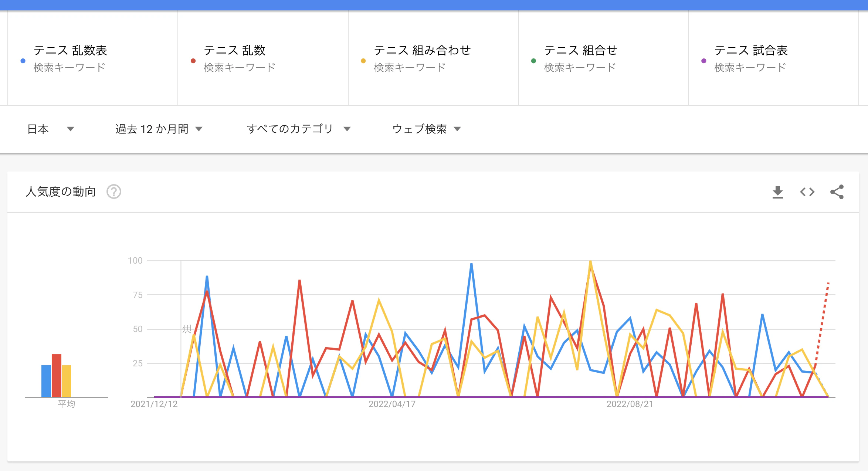This screenshot has height=471, width=868.
Task: Open the embed code icon
Action: [x=807, y=192]
